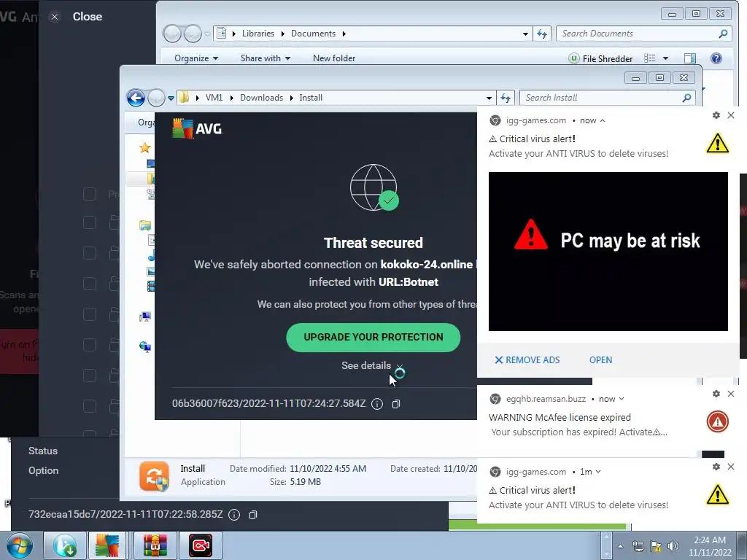Select Install in the breadcrumb path
The height and width of the screenshot is (560, 747).
[311, 98]
